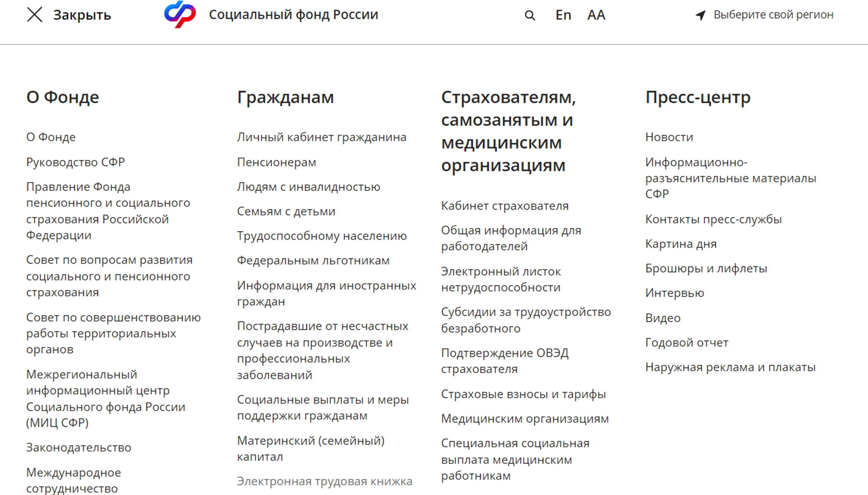Open Картина дня
The height and width of the screenshot is (495, 868).
pyautogui.click(x=681, y=244)
